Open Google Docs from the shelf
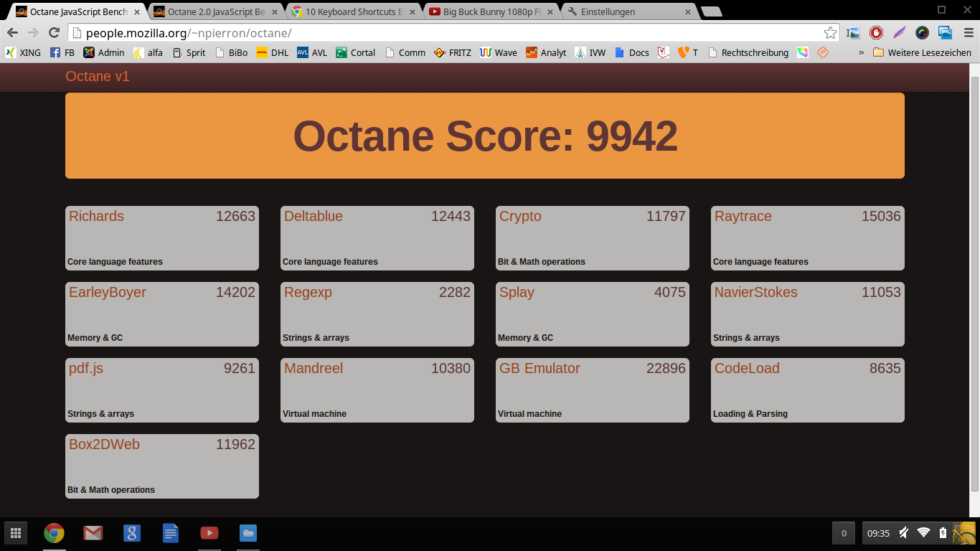This screenshot has width=980, height=551. [170, 533]
